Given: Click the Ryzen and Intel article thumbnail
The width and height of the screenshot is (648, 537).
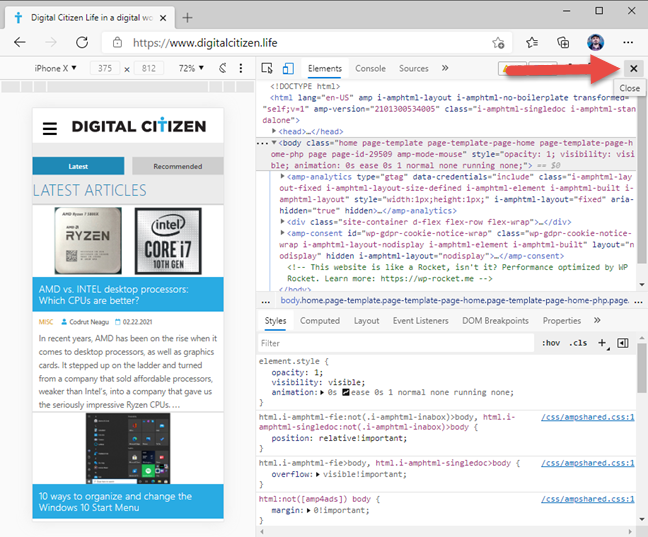Looking at the screenshot, I should tap(128, 241).
